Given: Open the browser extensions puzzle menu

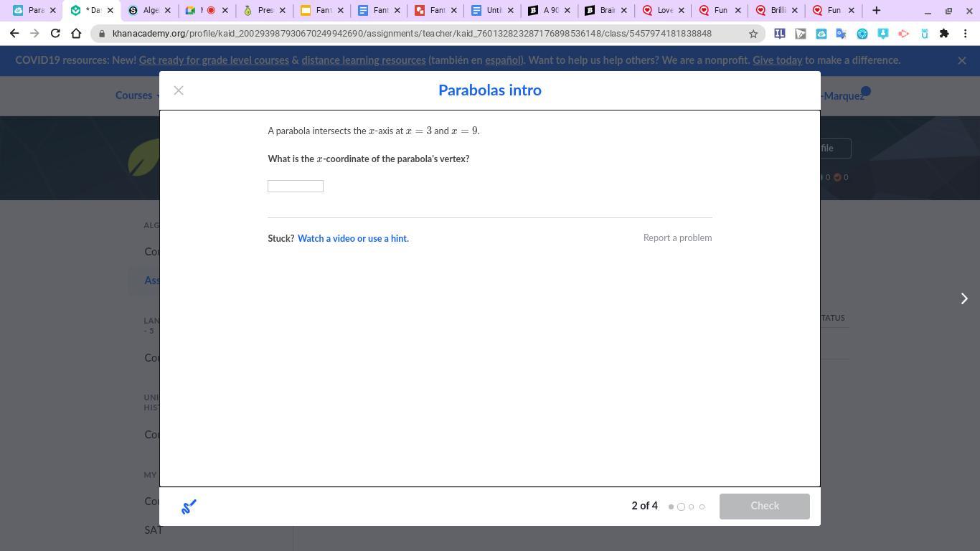Looking at the screenshot, I should point(944,34).
